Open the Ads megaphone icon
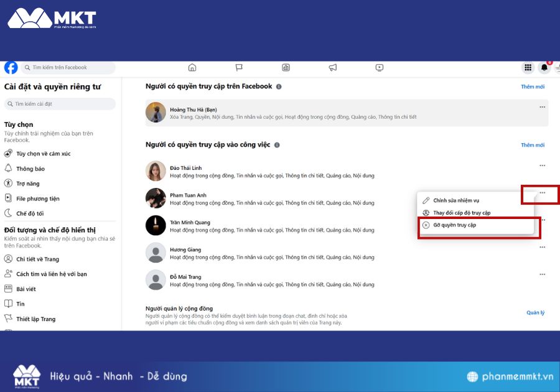The width and height of the screenshot is (560, 392). coord(332,67)
